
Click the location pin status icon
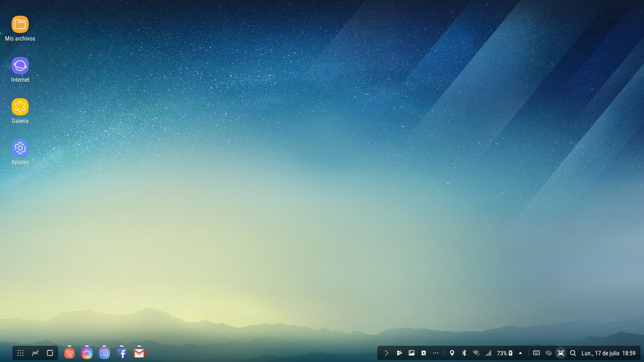coord(452,353)
